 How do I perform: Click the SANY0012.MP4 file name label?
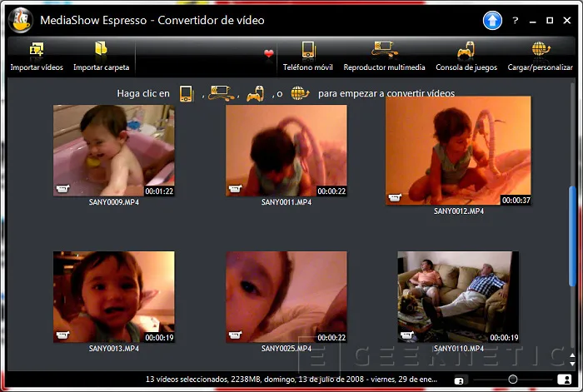(x=459, y=211)
